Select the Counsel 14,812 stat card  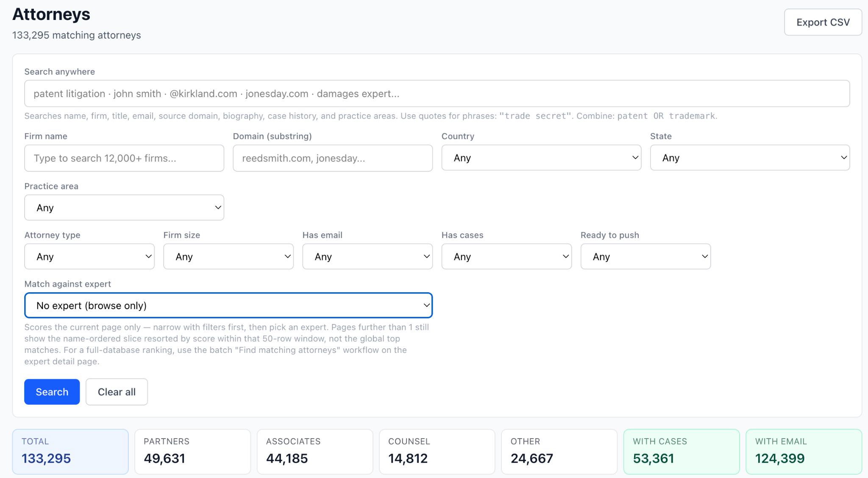click(x=437, y=452)
